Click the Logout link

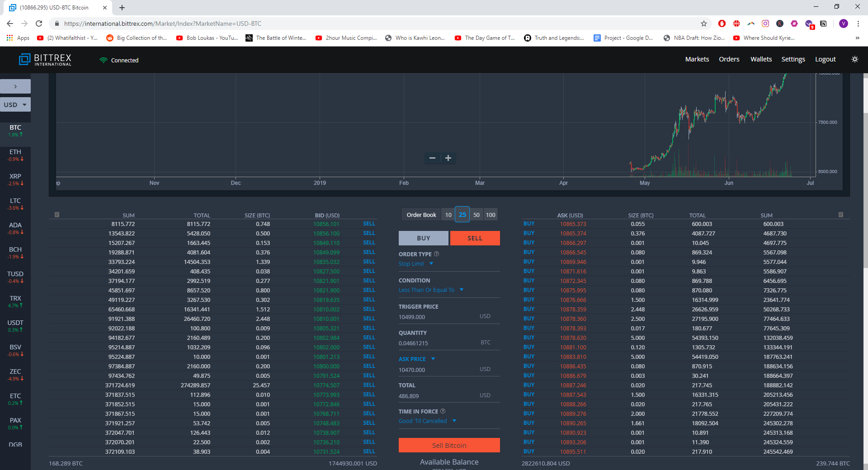point(825,59)
